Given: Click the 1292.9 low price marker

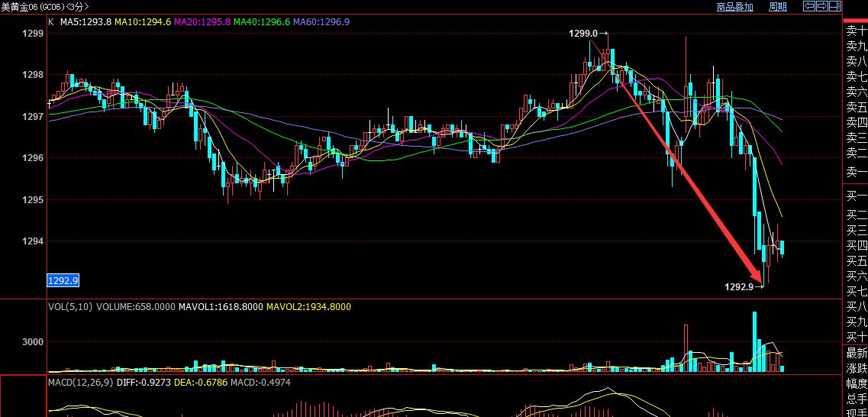Looking at the screenshot, I should [x=739, y=286].
